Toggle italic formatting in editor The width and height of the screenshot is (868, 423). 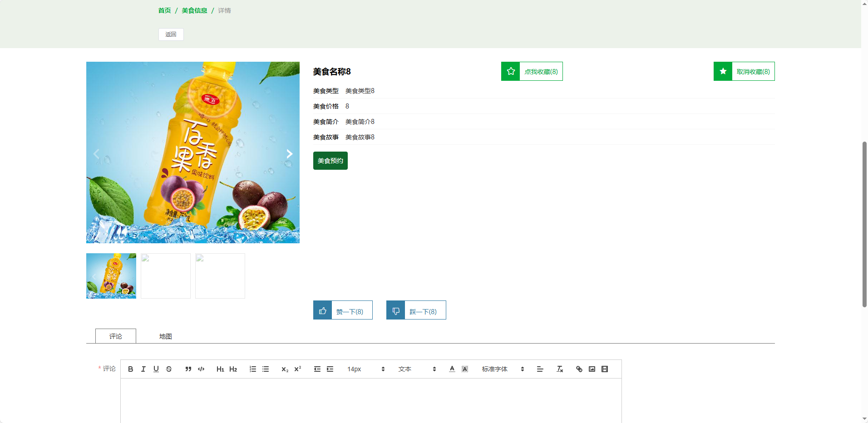pos(143,369)
